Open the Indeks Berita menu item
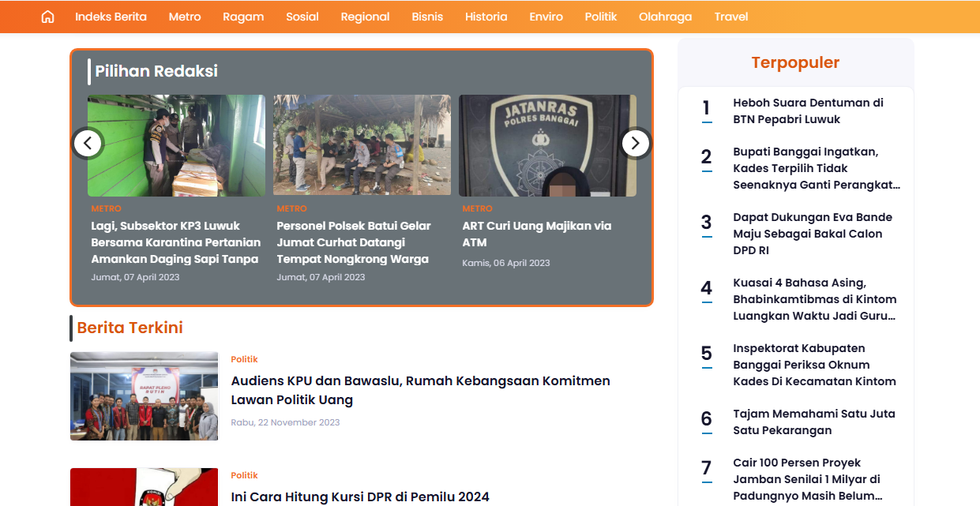Image resolution: width=980 pixels, height=506 pixels. pyautogui.click(x=111, y=17)
